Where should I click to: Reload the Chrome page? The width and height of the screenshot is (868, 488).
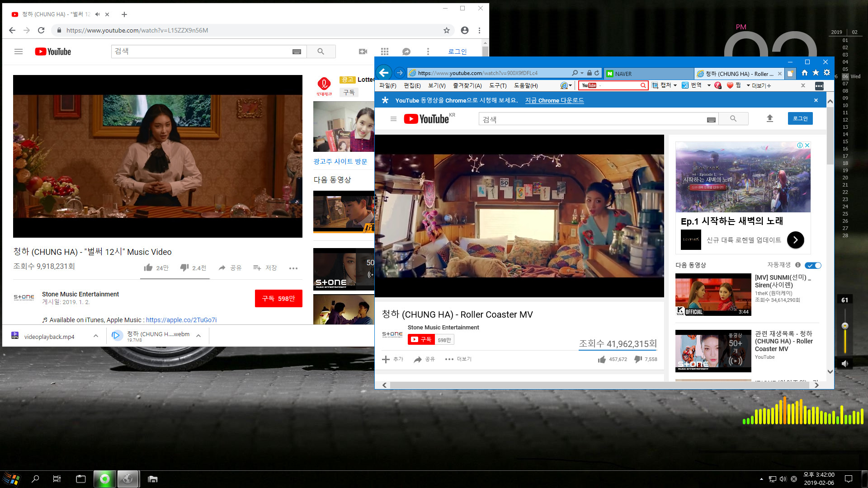(x=41, y=30)
